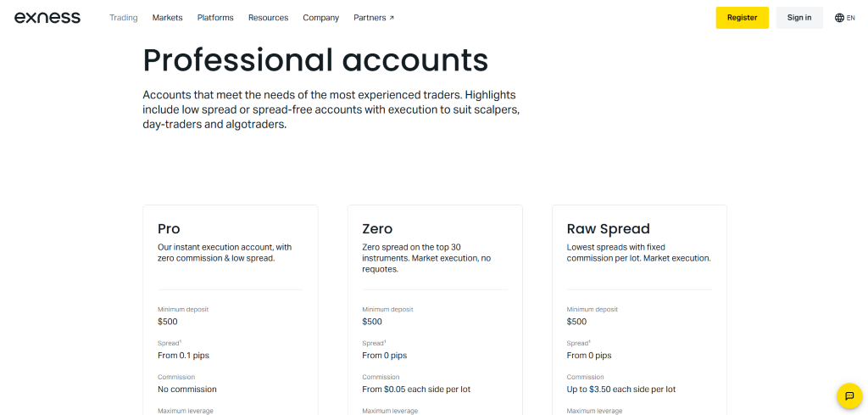This screenshot has height=415, width=868.
Task: Open the Partners external link
Action: pyautogui.click(x=374, y=18)
